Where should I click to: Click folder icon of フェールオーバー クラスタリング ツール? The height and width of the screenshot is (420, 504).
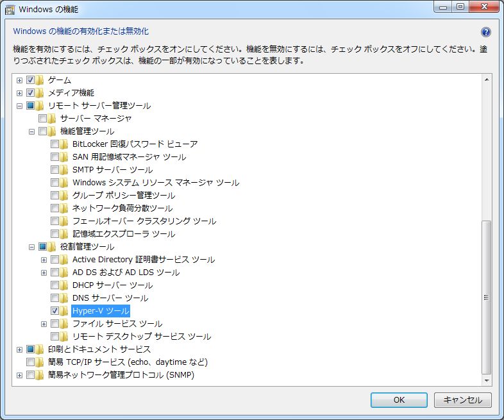[x=64, y=221]
